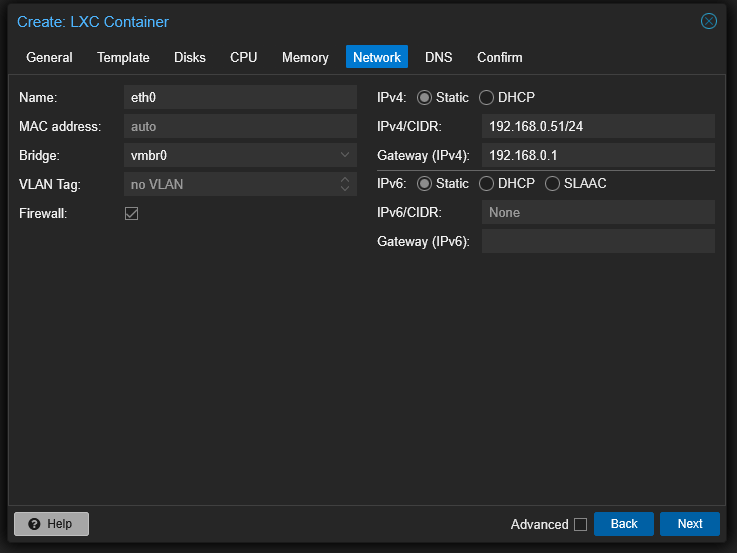Edit the Gateway (IPv4) field
737x553 pixels.
pyautogui.click(x=598, y=155)
